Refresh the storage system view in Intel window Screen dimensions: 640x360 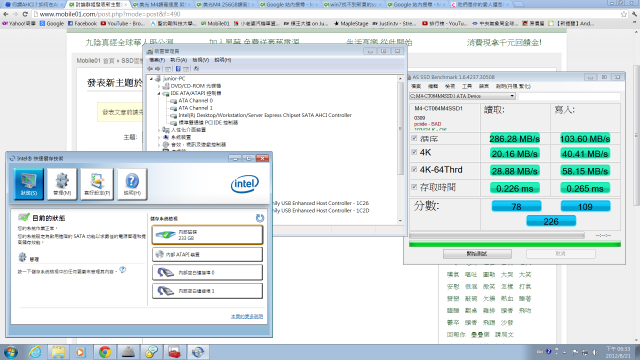260,218
